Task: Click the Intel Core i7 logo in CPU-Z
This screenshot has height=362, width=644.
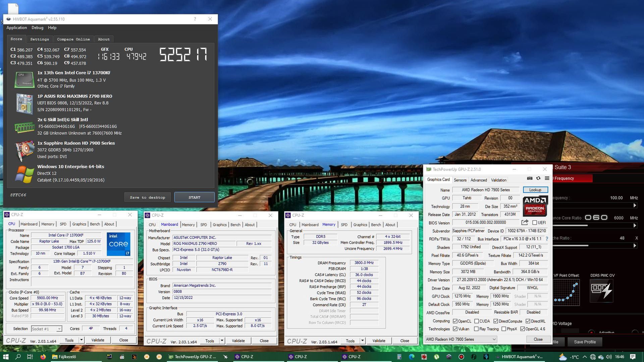Action: [x=118, y=244]
